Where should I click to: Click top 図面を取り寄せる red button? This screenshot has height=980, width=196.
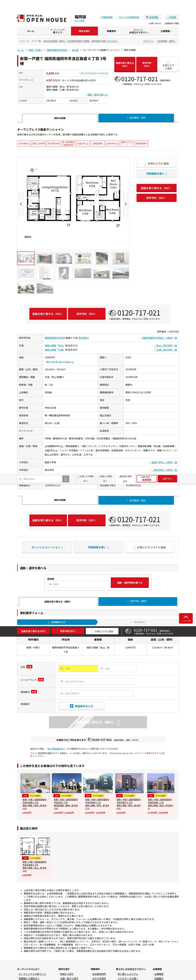125,64
